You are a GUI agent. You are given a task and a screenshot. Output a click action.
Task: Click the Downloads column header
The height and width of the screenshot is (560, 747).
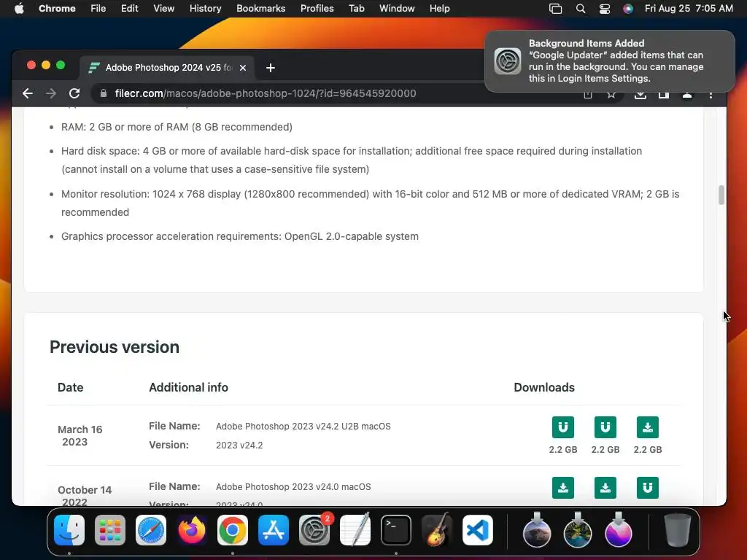click(544, 387)
